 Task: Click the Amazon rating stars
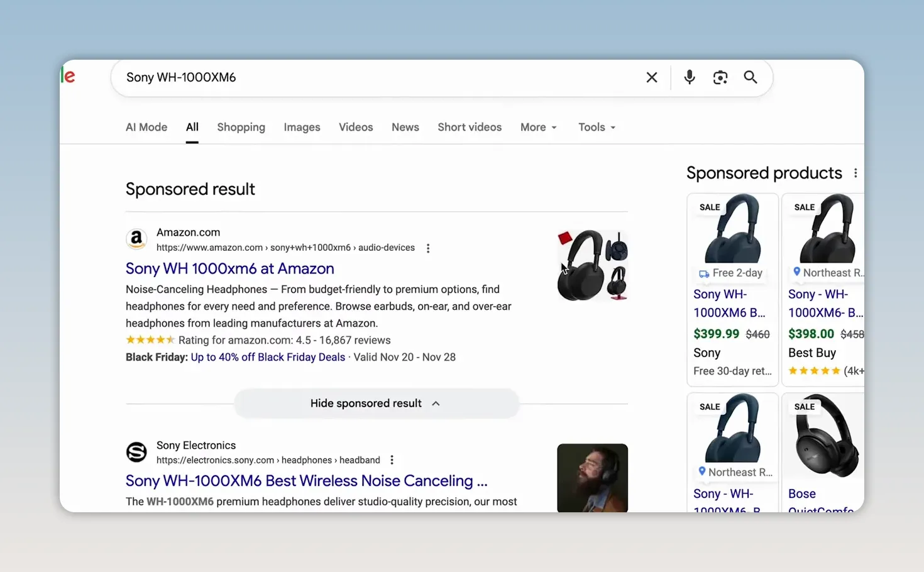[150, 340]
